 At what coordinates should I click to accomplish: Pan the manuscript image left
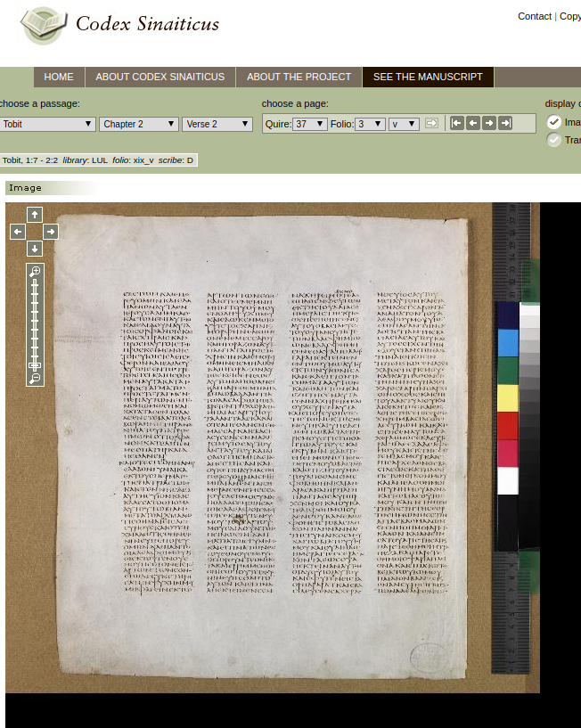pos(18,232)
